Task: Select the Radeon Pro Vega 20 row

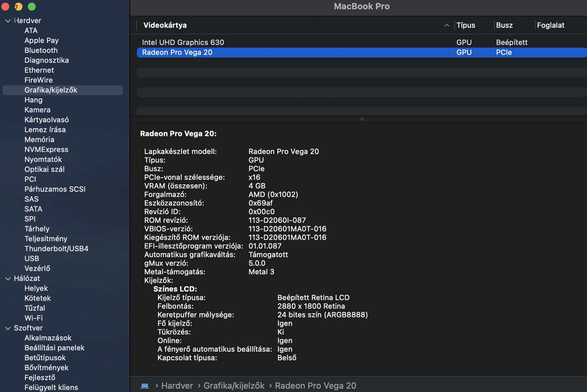Action: [362, 53]
